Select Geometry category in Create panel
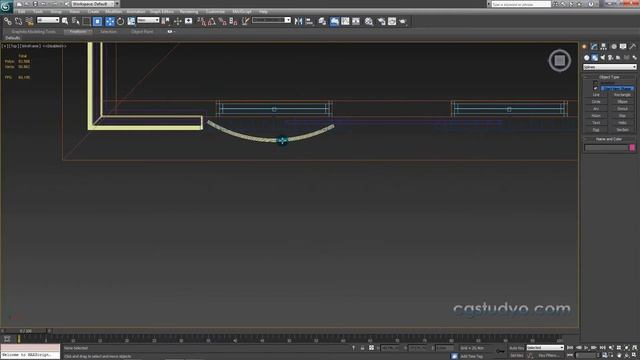The image size is (640, 360). [587, 58]
